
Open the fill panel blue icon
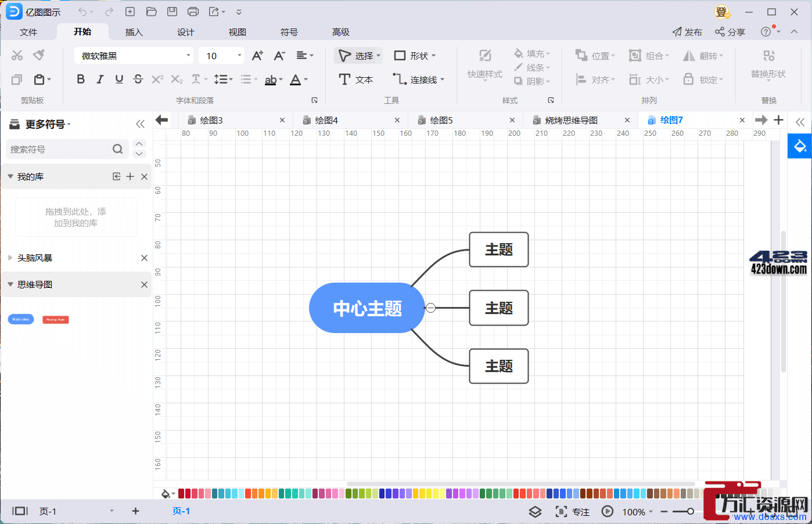[800, 146]
